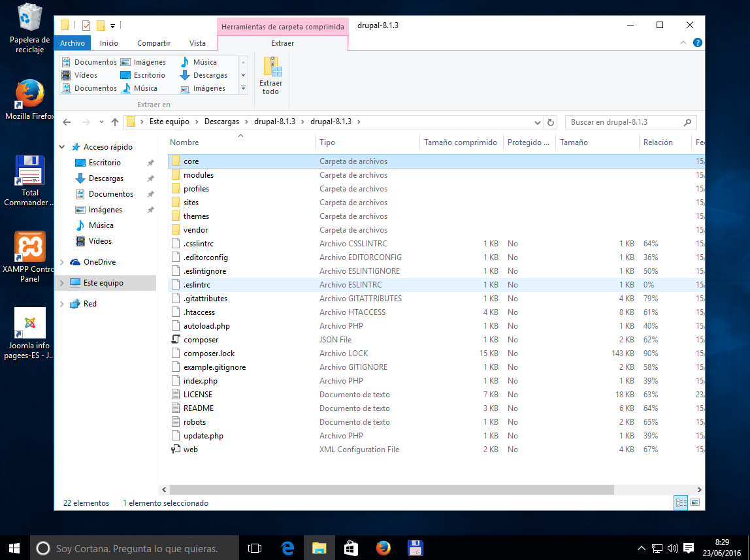This screenshot has height=560, width=750.
Task: Click the Extraer todo button
Action: click(270, 76)
